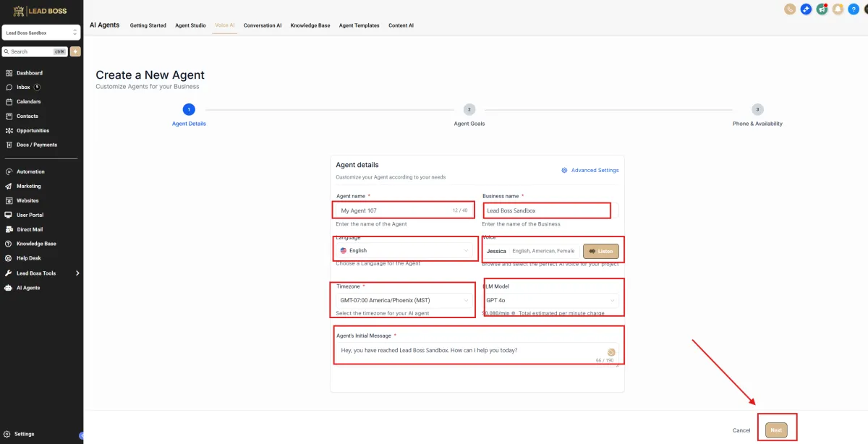The width and height of the screenshot is (868, 444).
Task: Open the Voice selector showing Jessica
Action: pyautogui.click(x=532, y=251)
